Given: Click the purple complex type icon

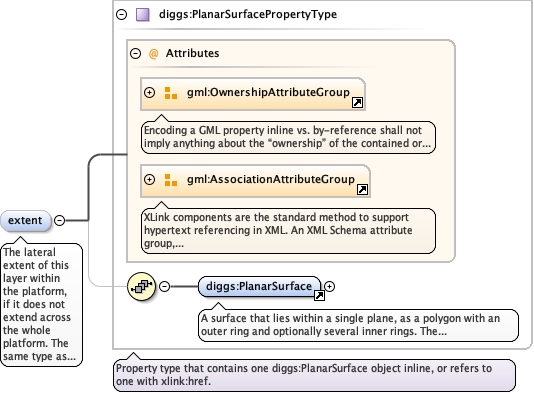Looking at the screenshot, I should pos(143,15).
